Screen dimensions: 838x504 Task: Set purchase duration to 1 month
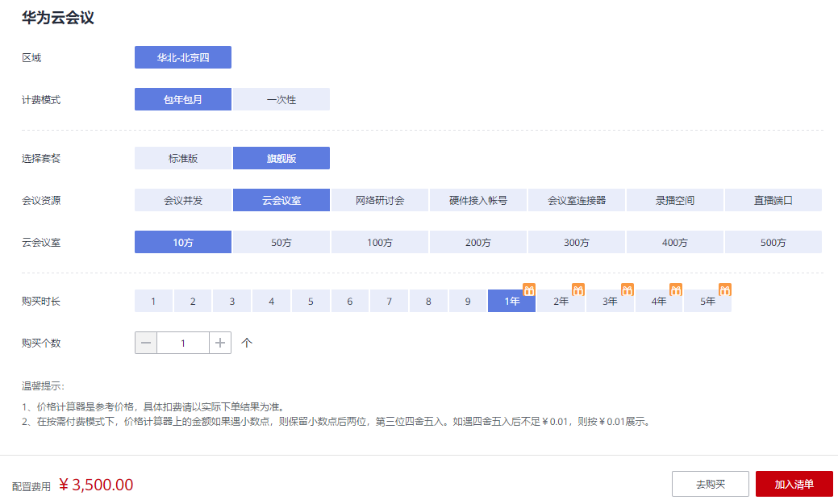click(153, 301)
